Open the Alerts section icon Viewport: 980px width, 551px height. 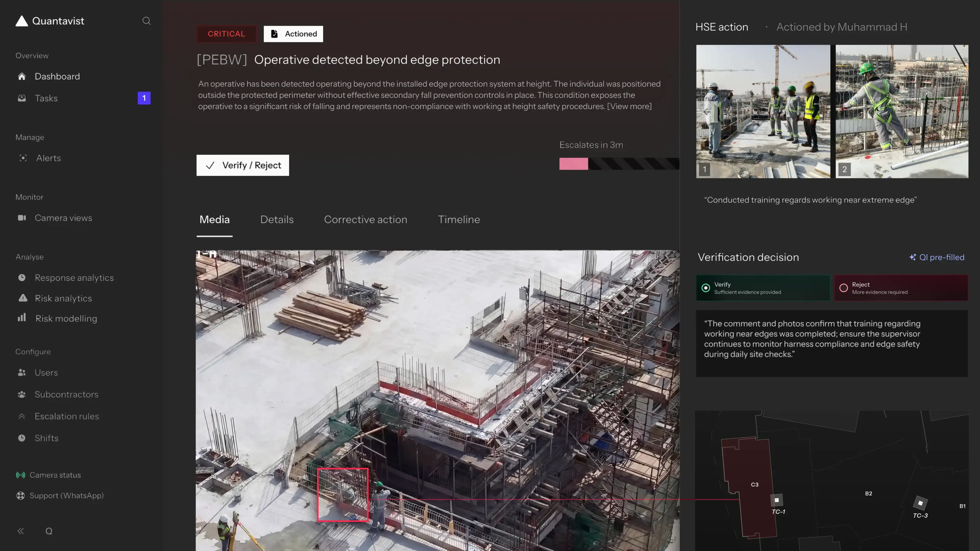click(23, 158)
